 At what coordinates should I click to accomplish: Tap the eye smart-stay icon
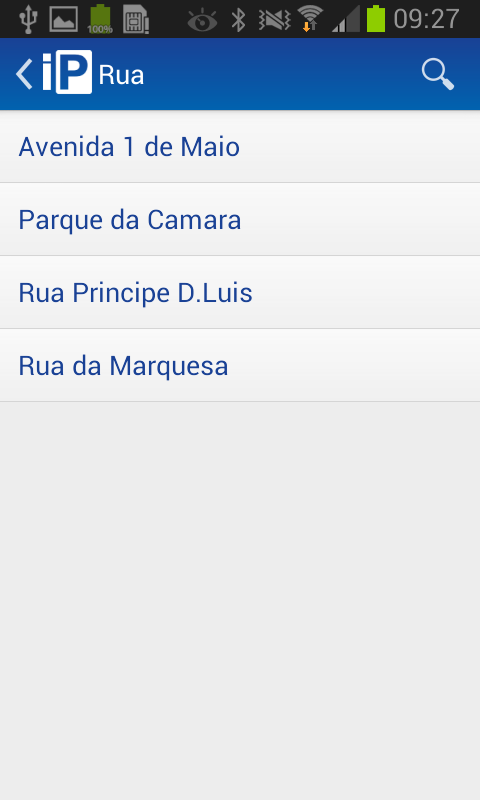[202, 20]
